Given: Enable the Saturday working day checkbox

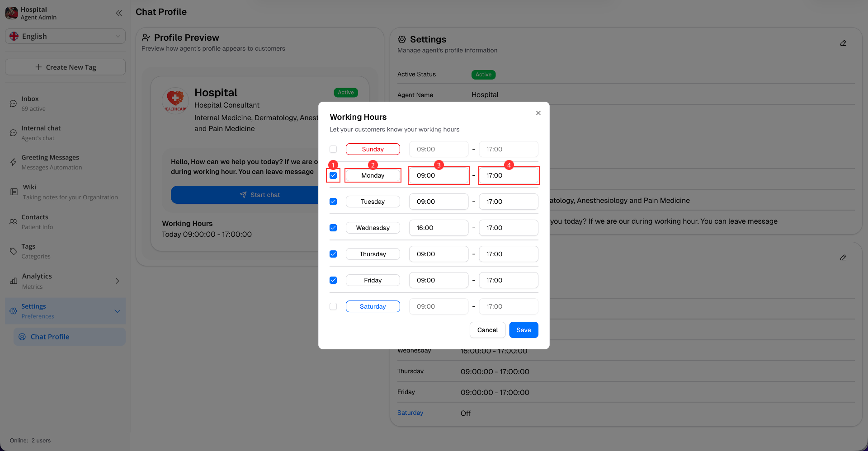Looking at the screenshot, I should [333, 306].
